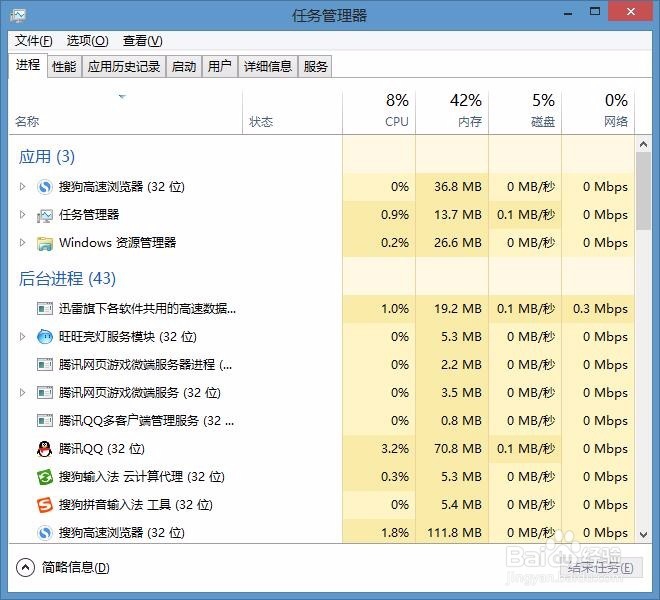This screenshot has height=600, width=660.
Task: Click the 简略信息 collapse arrow icon
Action: [25, 568]
